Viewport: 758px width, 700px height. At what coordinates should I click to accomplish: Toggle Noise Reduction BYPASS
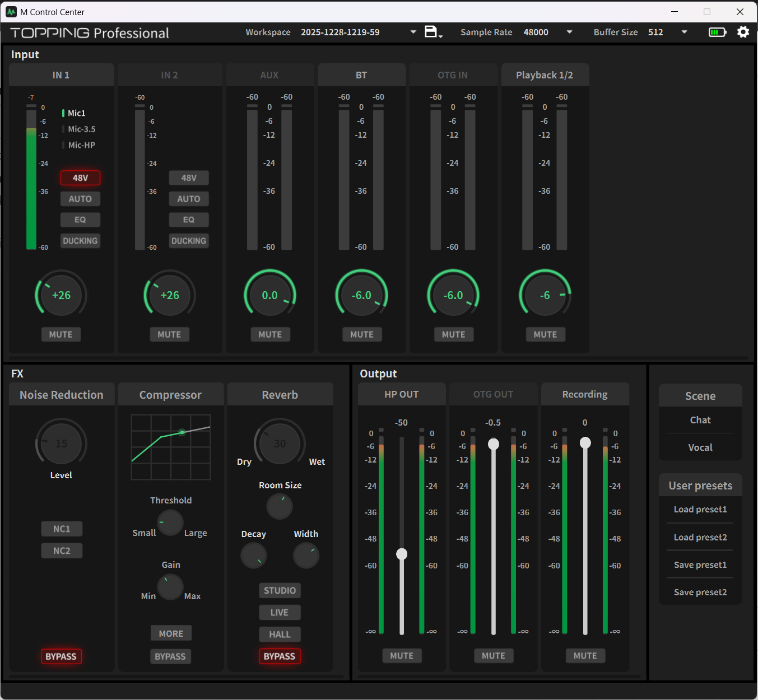click(61, 656)
